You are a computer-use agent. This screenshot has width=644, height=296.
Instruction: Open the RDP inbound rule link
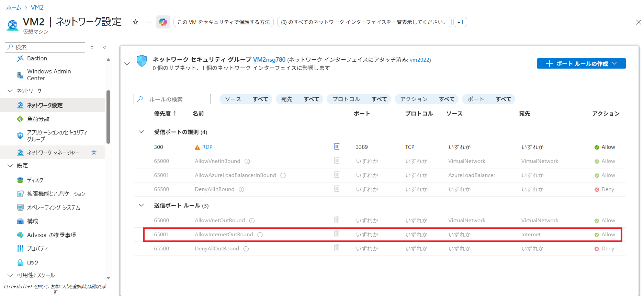click(x=207, y=147)
